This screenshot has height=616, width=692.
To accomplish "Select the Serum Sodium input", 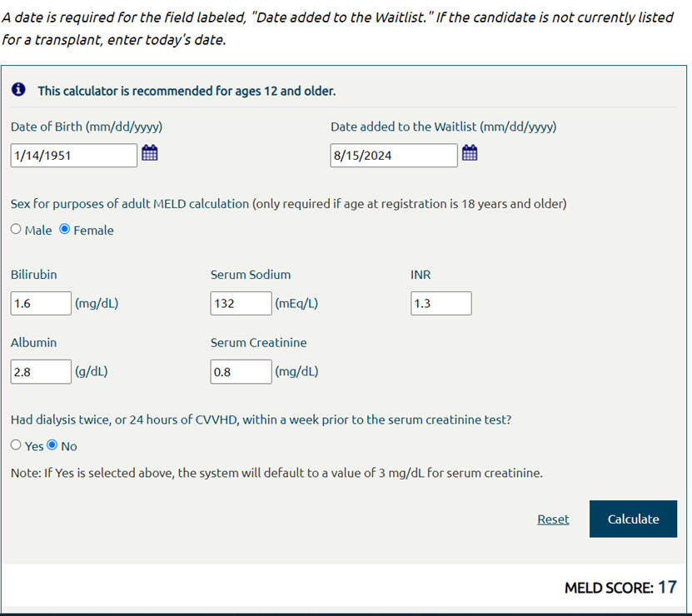I will (x=241, y=304).
